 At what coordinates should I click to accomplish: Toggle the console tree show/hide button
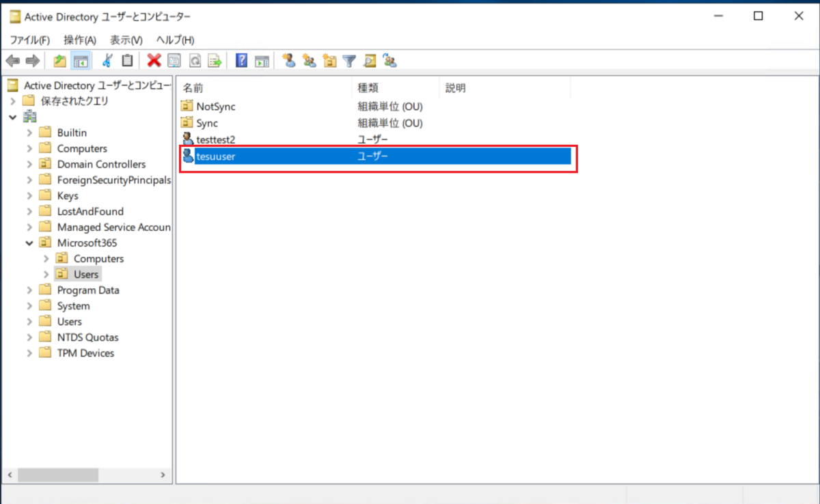click(81, 61)
